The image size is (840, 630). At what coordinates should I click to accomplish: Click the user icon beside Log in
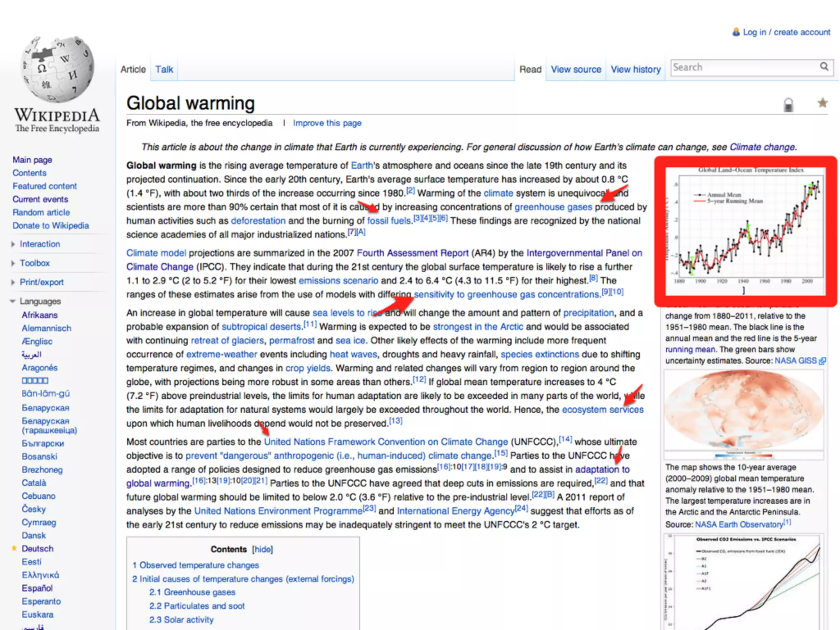[736, 32]
